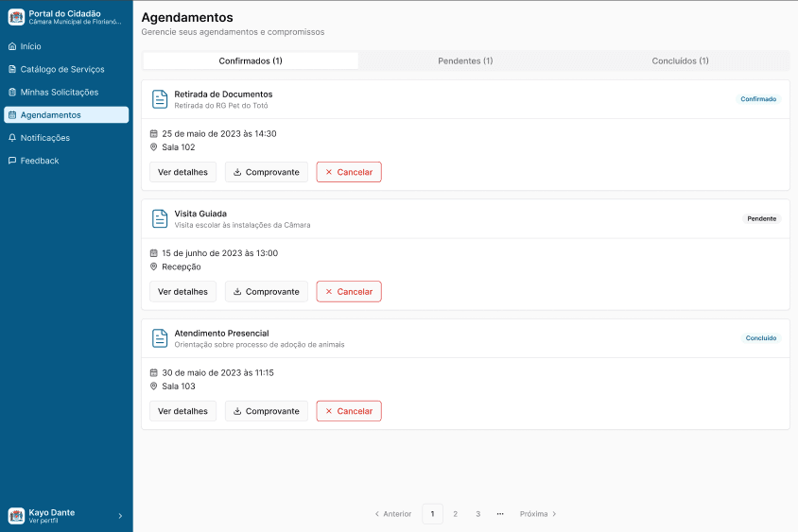The image size is (798, 532).
Task: Open Notificações from sidebar
Action: click(66, 138)
